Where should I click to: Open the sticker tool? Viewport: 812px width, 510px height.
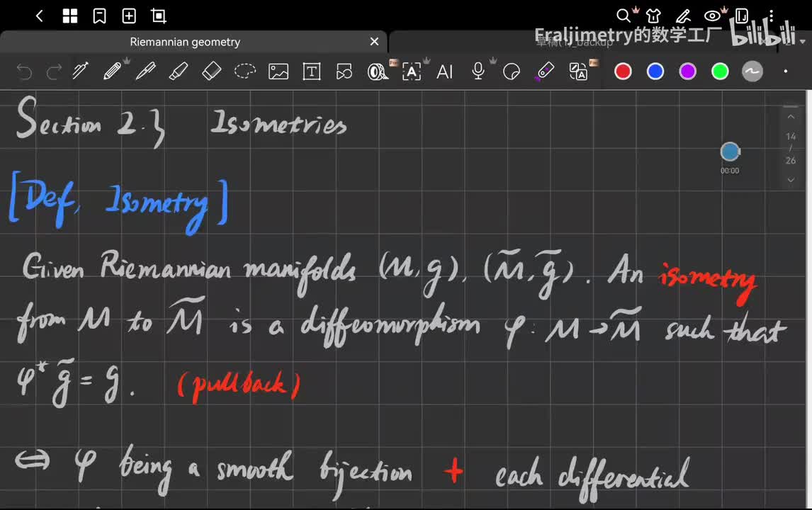click(x=511, y=72)
